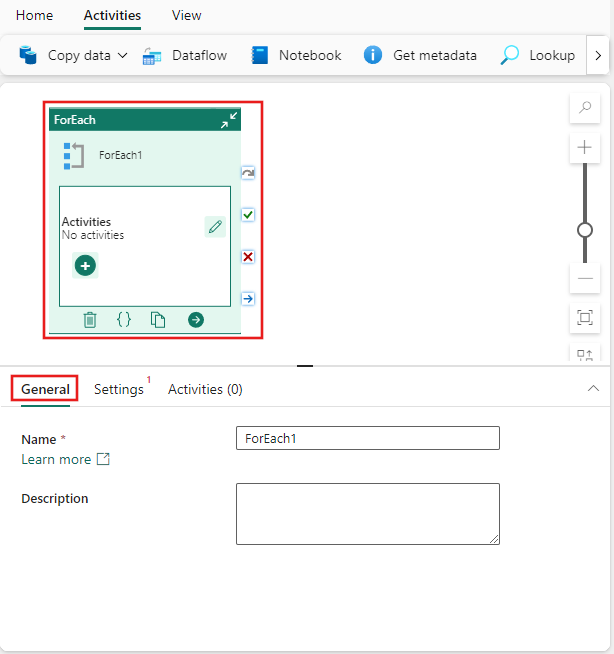The width and height of the screenshot is (614, 654).
Task: Collapse the ForEach activity box
Action: tap(229, 120)
